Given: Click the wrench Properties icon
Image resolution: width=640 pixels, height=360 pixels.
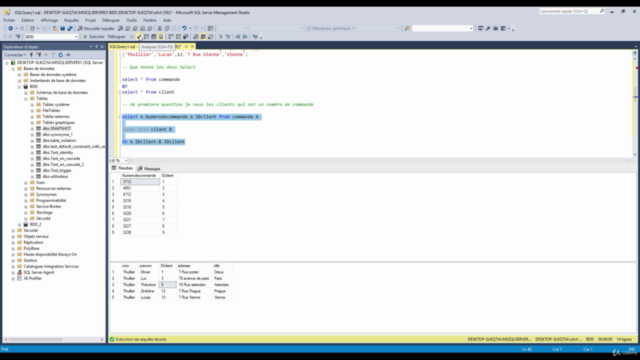Looking at the screenshot, I should pos(488,28).
